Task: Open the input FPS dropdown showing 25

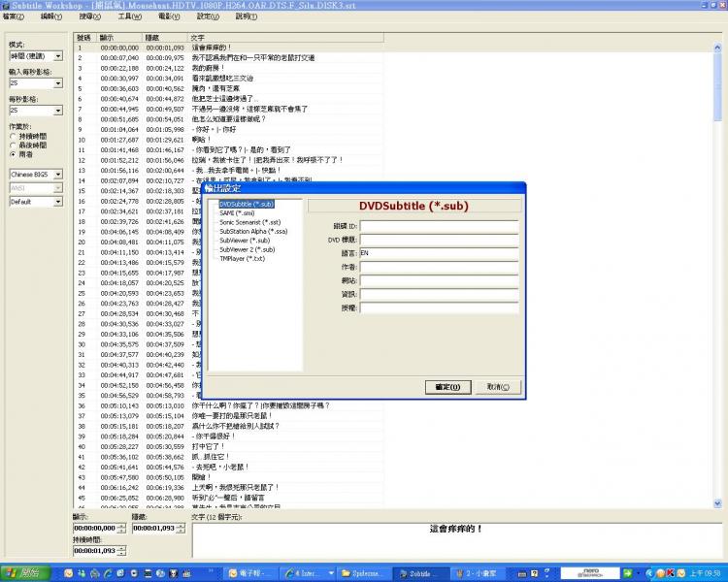Action: coord(58,83)
